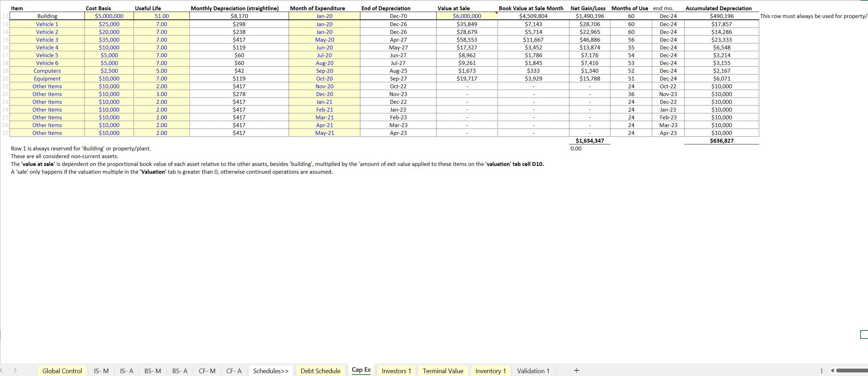This screenshot has width=868, height=376.
Task: Switch to the Validation 1 sheet
Action: pyautogui.click(x=533, y=371)
